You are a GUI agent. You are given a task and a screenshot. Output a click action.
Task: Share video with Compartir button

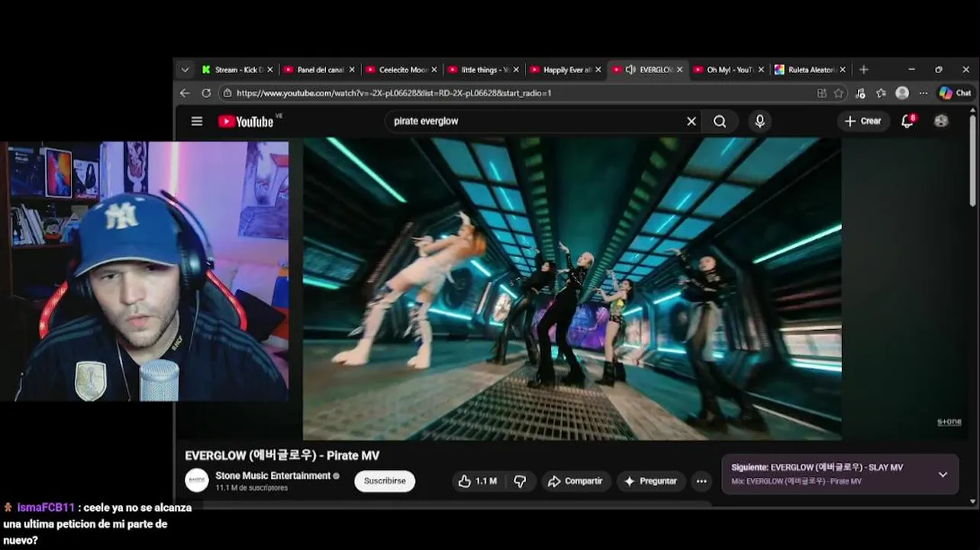point(576,481)
